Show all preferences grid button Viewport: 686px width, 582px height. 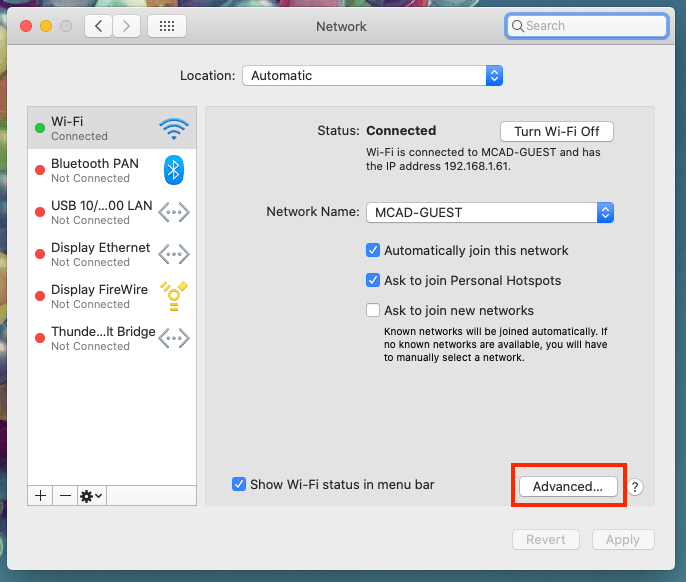tap(167, 26)
